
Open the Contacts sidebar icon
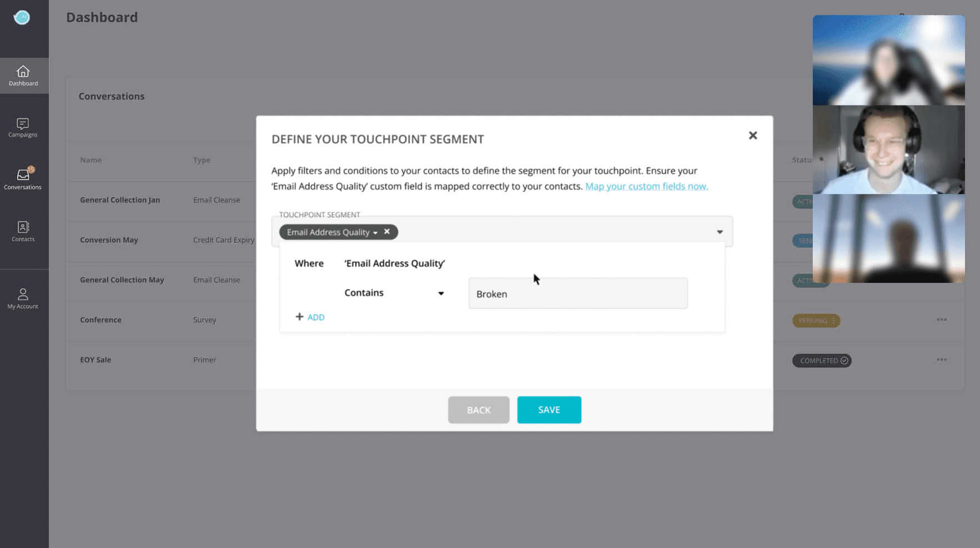23,227
